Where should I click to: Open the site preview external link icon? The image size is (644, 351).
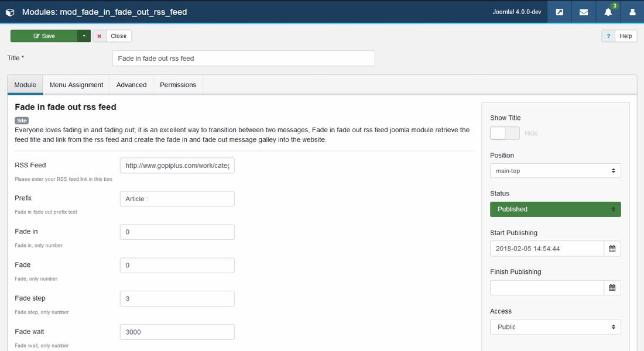(x=559, y=12)
